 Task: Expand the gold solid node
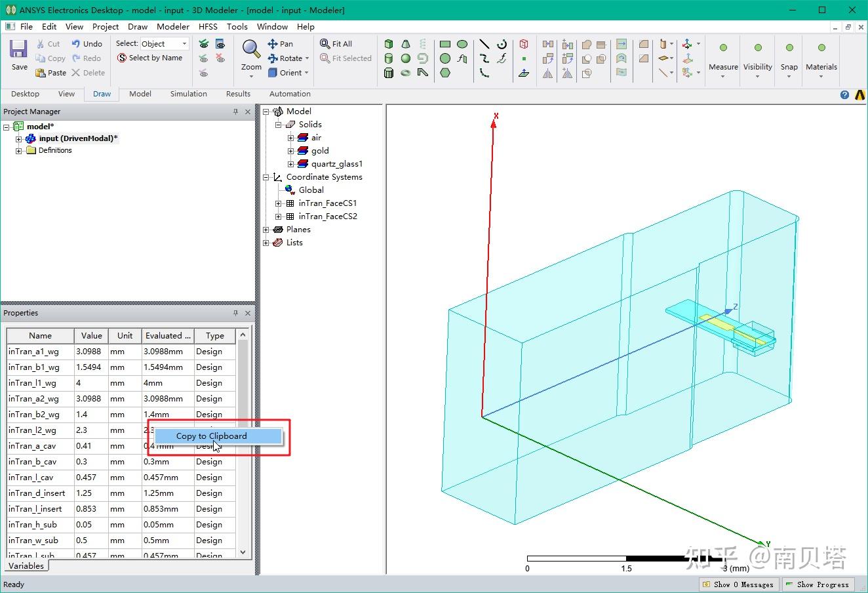click(290, 151)
